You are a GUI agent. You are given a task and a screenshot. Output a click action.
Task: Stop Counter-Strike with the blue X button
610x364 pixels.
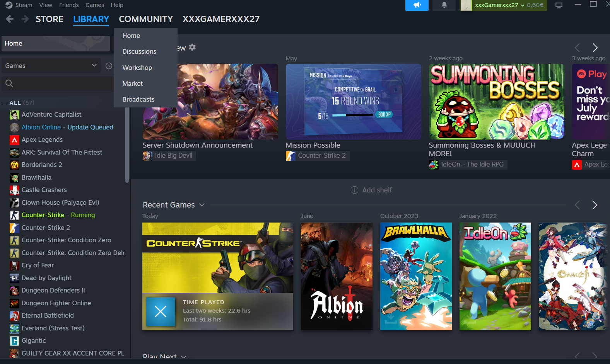point(161,311)
